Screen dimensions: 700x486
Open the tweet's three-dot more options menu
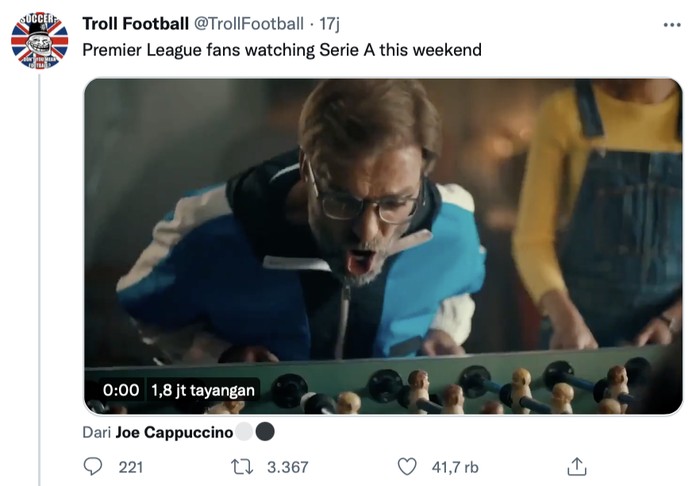pyautogui.click(x=671, y=25)
